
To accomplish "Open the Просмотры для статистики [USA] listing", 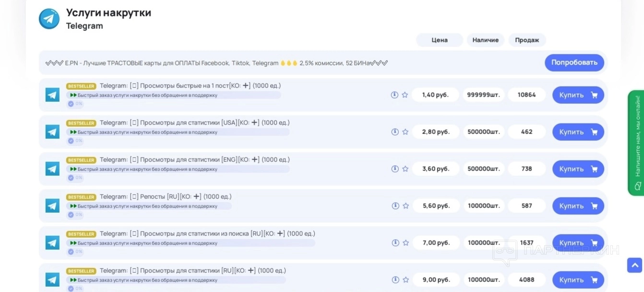I will tap(194, 123).
